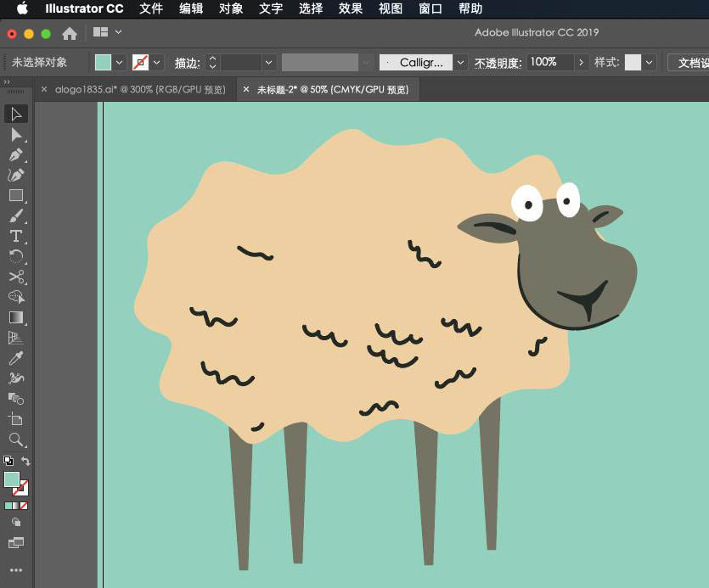
Task: Open stroke color dropdown in control bar
Action: click(157, 63)
